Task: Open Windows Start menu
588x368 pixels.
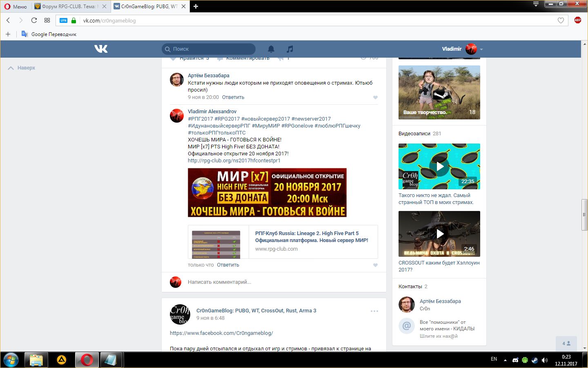Action: tap(11, 360)
